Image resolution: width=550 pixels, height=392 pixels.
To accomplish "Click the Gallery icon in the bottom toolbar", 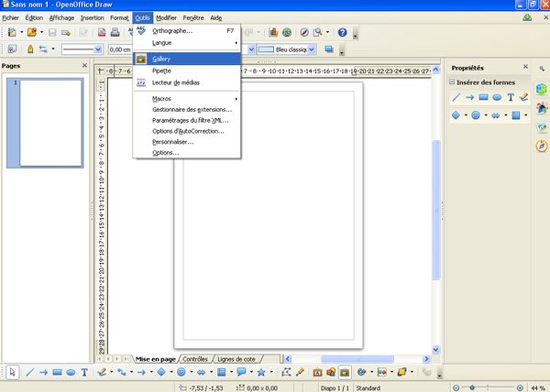I will tap(345, 372).
